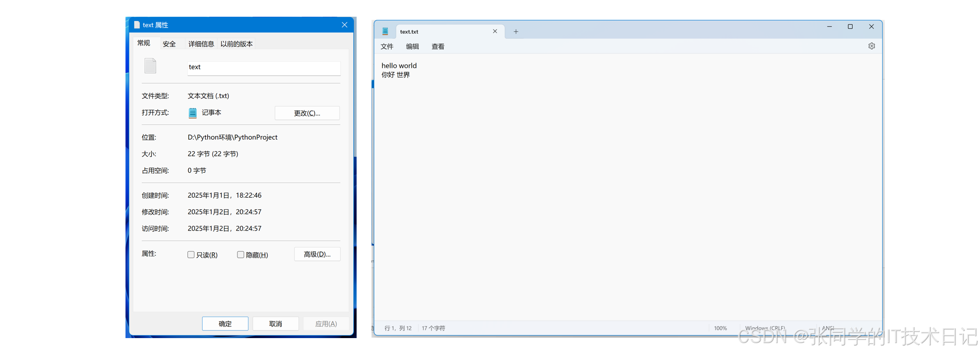Click the 行 1, 列 12 position indicator
Image resolution: width=980 pixels, height=353 pixels.
click(398, 328)
